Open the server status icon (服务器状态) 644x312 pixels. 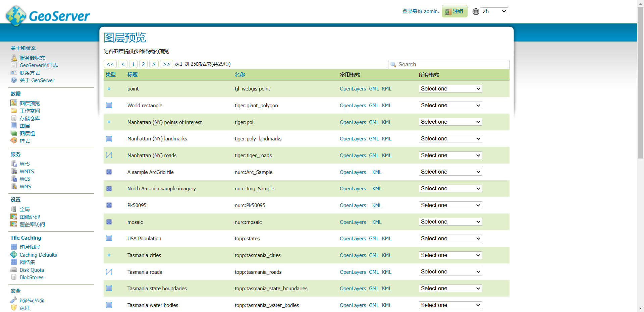(14, 58)
